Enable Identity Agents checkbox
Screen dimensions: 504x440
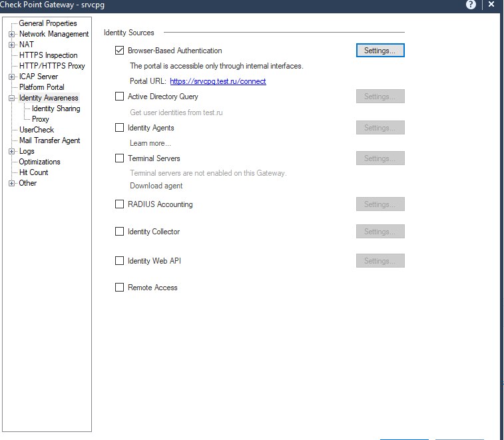(119, 128)
